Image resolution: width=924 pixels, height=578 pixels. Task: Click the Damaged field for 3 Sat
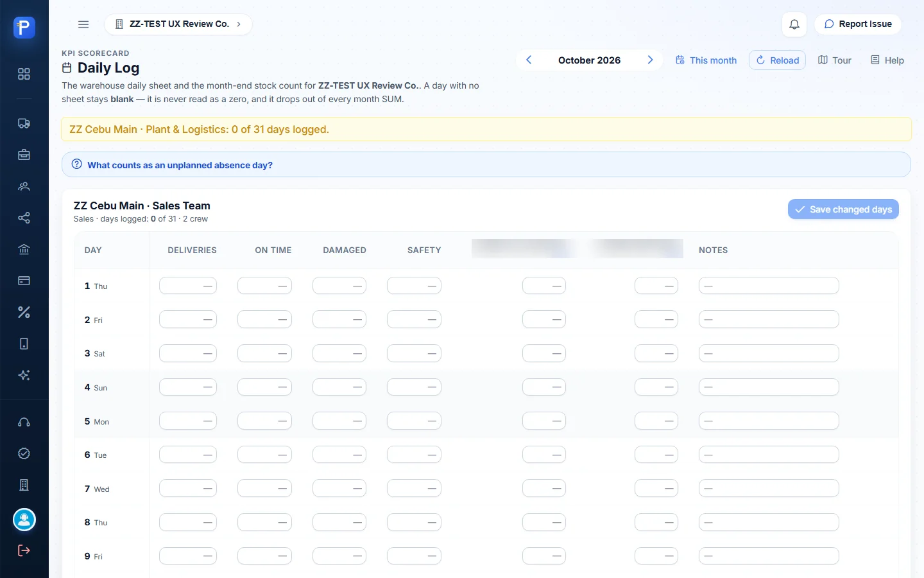pyautogui.click(x=339, y=353)
